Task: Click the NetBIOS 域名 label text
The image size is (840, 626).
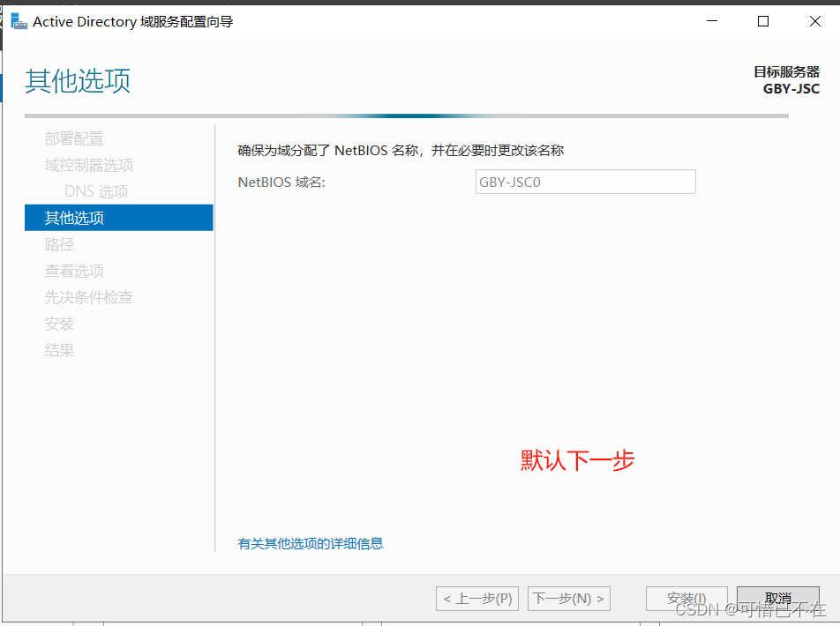Action: point(281,183)
